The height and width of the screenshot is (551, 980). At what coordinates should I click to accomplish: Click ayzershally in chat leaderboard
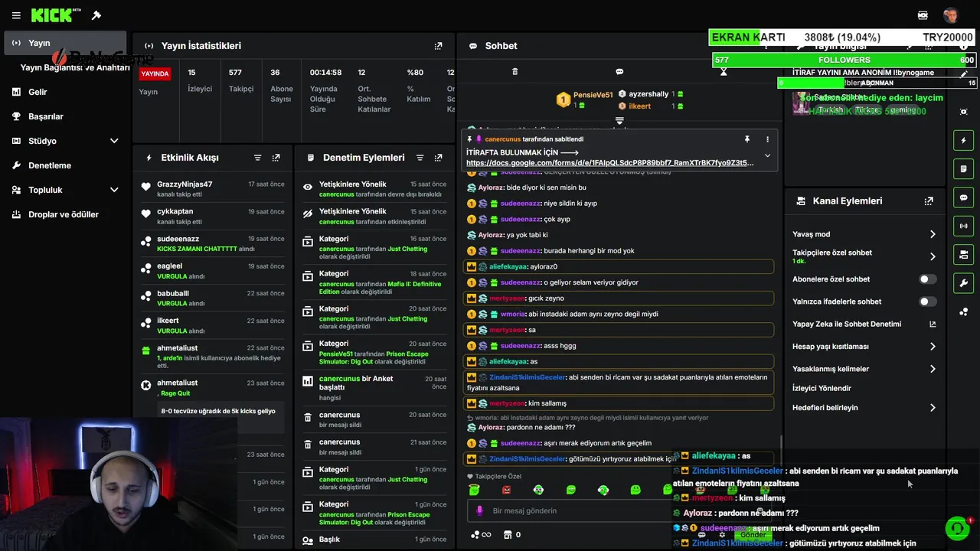pos(648,94)
